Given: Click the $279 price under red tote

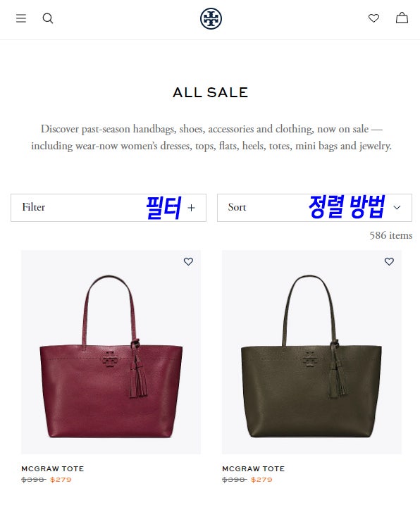Looking at the screenshot, I should coord(61,480).
